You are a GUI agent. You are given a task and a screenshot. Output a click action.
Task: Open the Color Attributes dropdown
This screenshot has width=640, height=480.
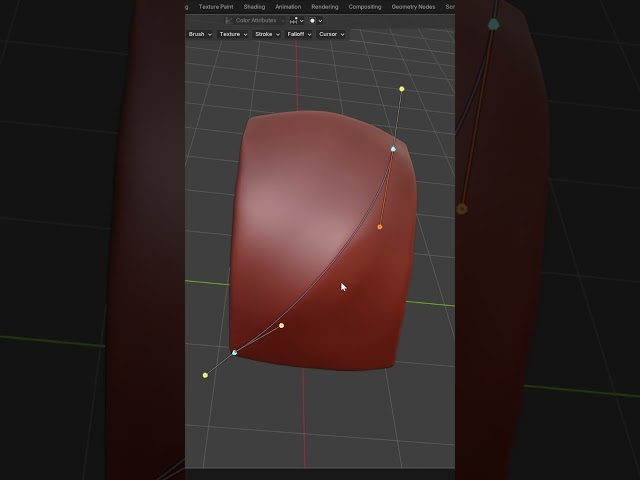pyautogui.click(x=255, y=20)
